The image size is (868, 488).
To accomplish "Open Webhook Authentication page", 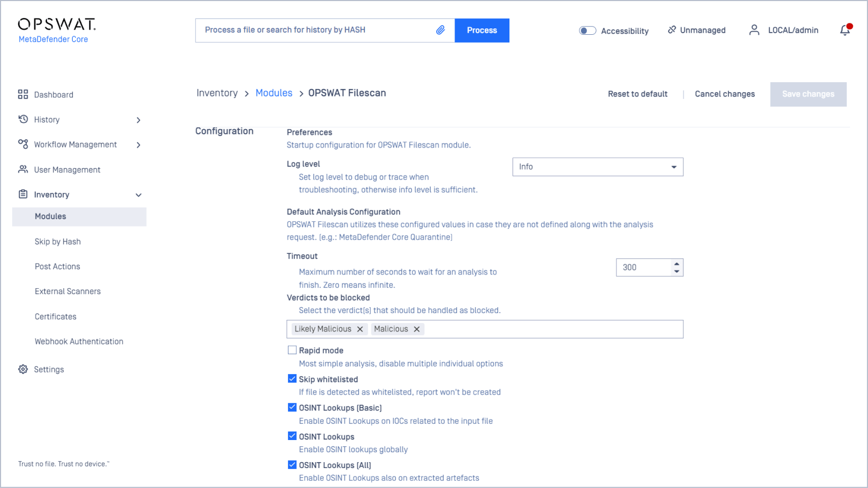I will click(79, 341).
